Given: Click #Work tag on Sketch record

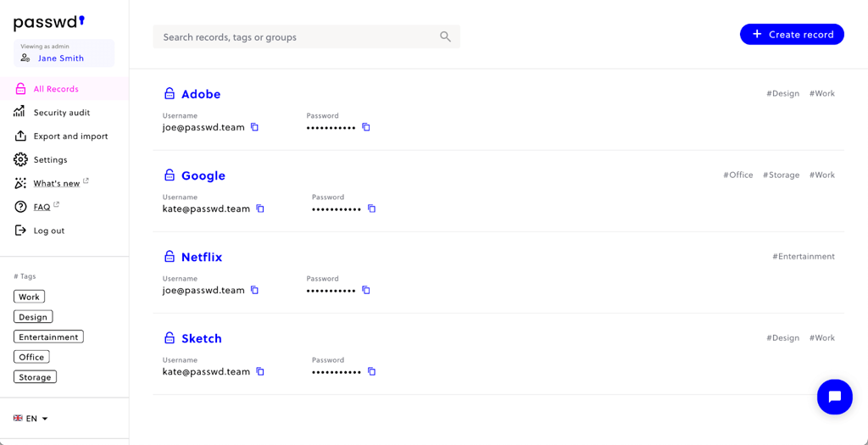Looking at the screenshot, I should 822,337.
